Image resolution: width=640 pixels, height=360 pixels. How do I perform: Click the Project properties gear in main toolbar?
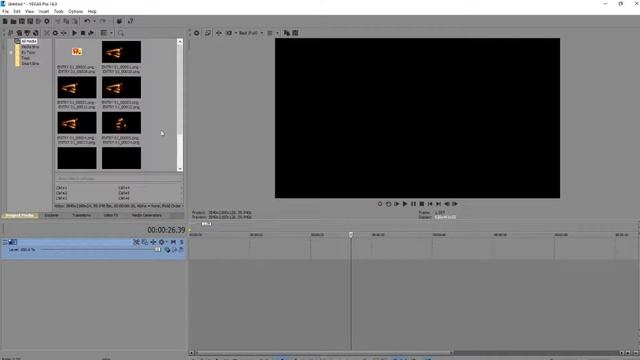pyautogui.click(x=47, y=21)
